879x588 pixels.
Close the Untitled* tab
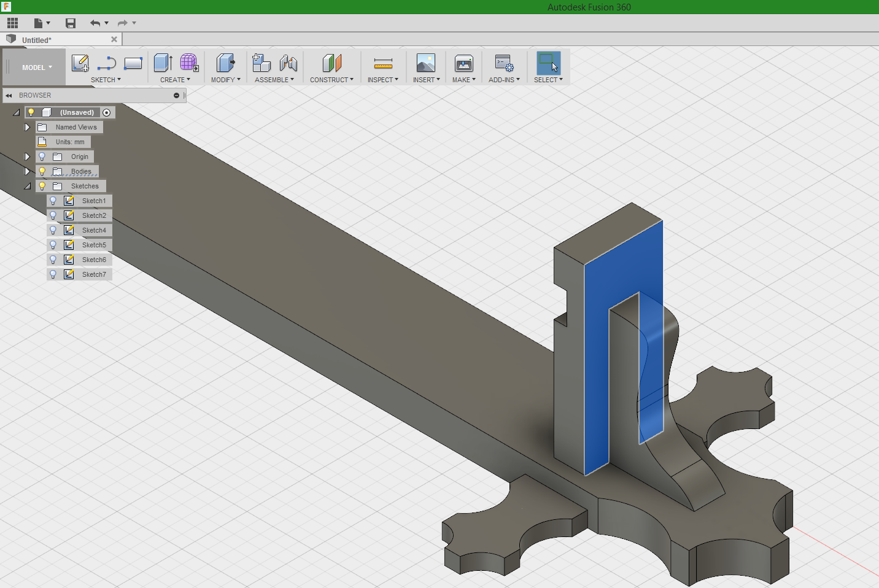click(114, 39)
